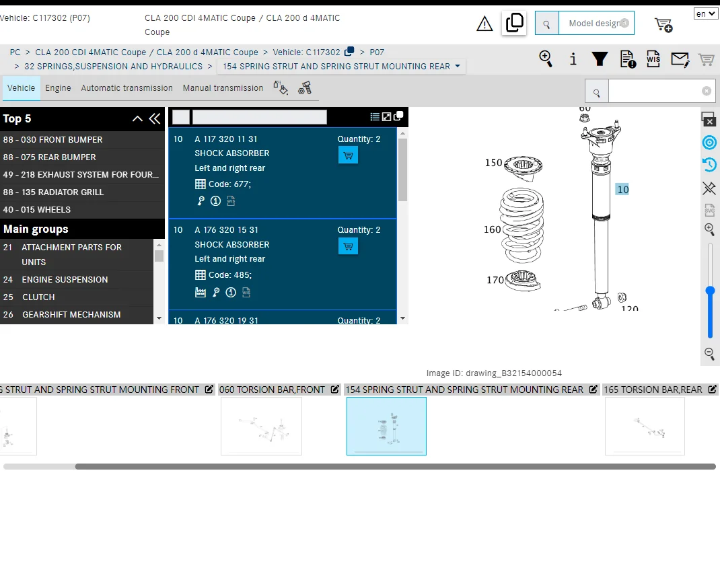Click the P07 breadcrumb link
This screenshot has height=588, width=720.
377,52
